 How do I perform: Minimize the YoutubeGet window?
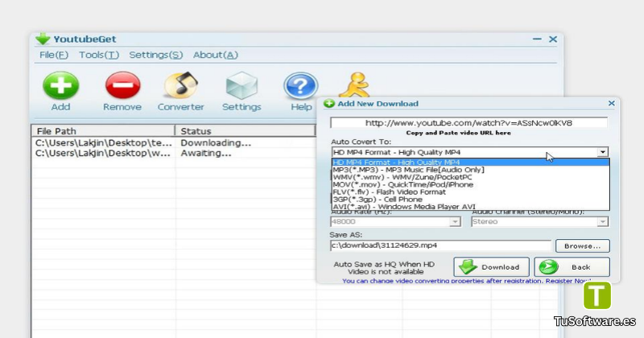click(537, 39)
